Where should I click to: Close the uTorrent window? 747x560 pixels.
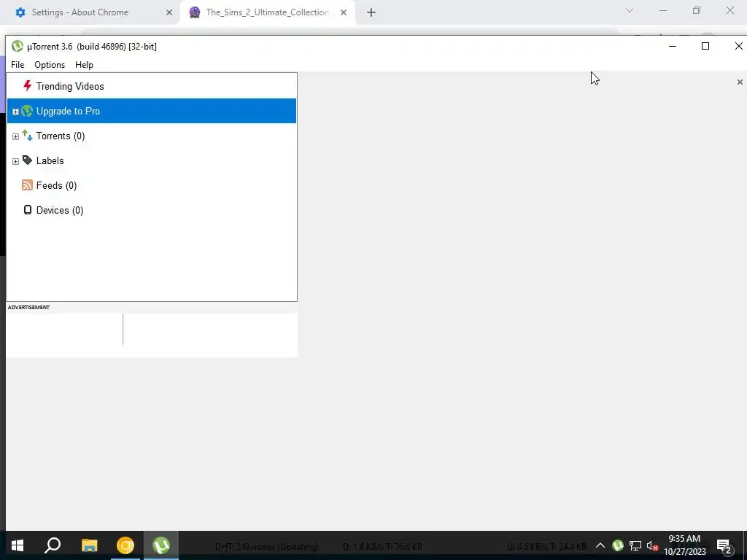click(738, 46)
